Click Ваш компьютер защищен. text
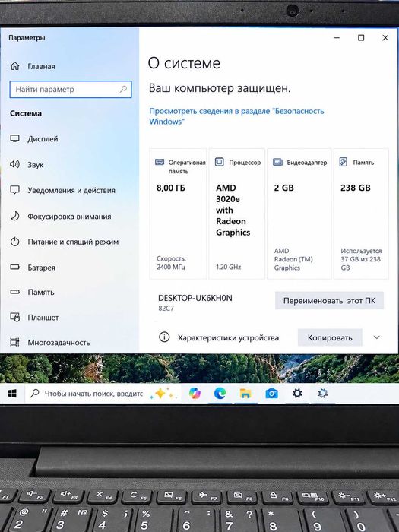 coord(220,88)
